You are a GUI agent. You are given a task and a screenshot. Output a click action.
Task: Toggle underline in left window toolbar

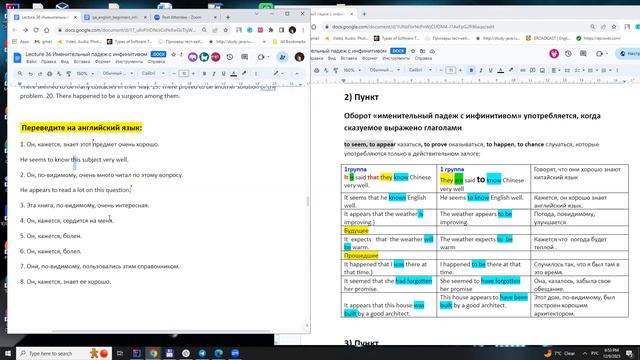(223, 74)
